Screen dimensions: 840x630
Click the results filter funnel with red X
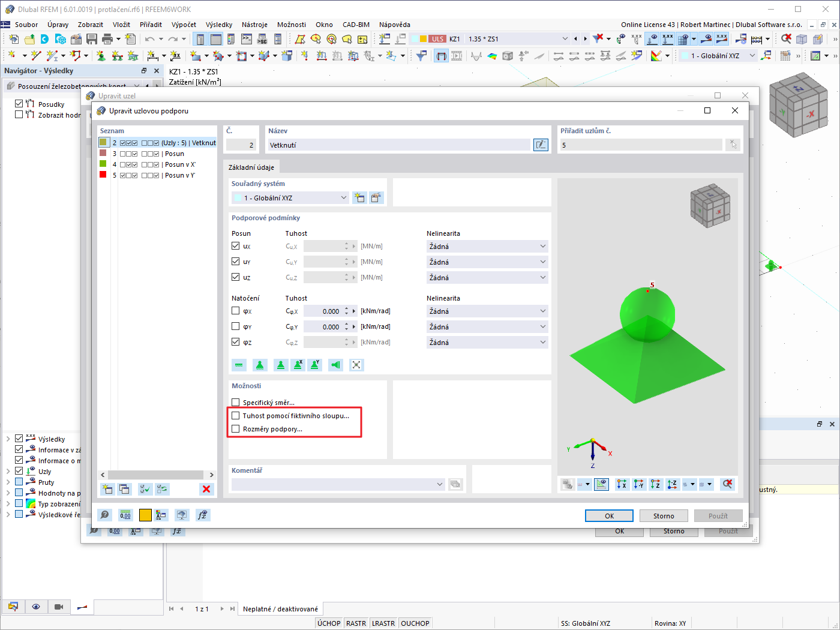598,39
